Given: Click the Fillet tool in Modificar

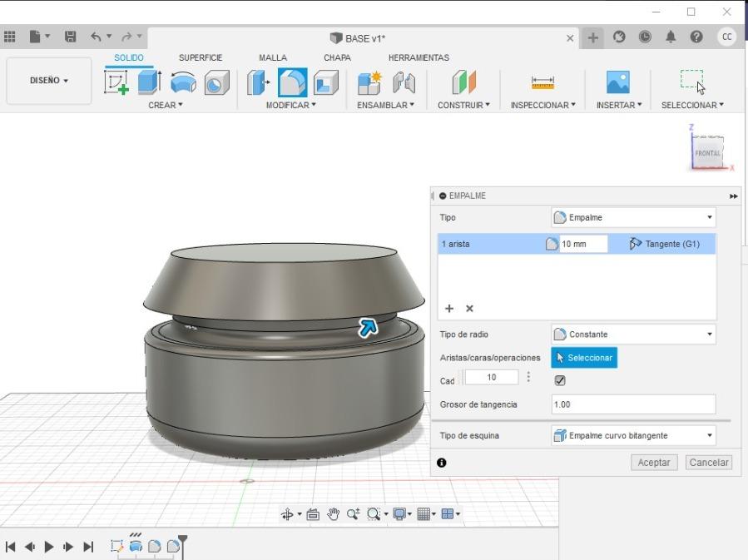Looking at the screenshot, I should (x=292, y=82).
